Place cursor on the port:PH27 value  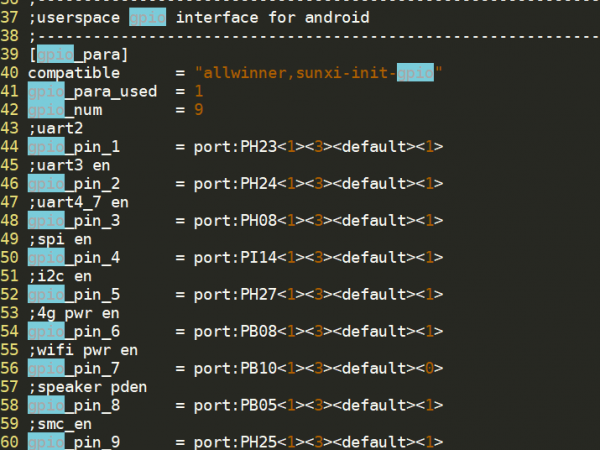tap(238, 295)
